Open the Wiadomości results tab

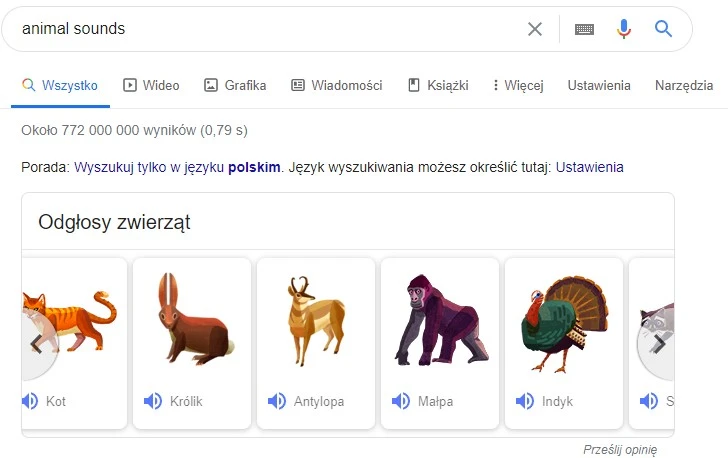pyautogui.click(x=337, y=85)
